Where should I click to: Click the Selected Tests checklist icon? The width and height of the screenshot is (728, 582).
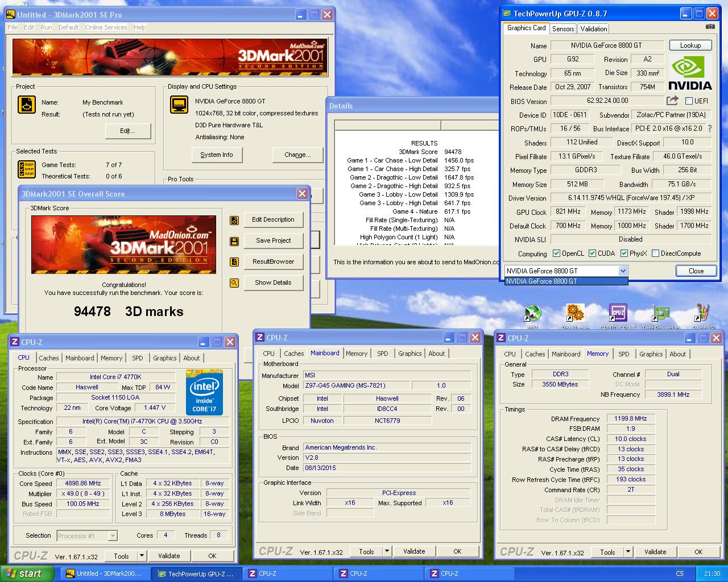tap(27, 169)
